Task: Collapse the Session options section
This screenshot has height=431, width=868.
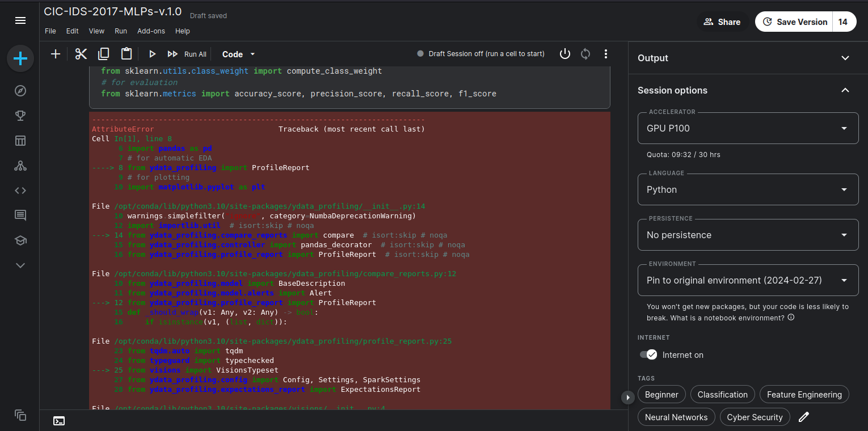Action: [845, 90]
